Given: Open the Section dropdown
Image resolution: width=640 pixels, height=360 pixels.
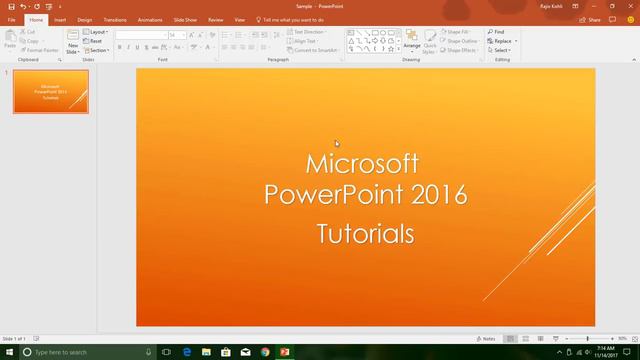Looking at the screenshot, I should [x=97, y=50].
